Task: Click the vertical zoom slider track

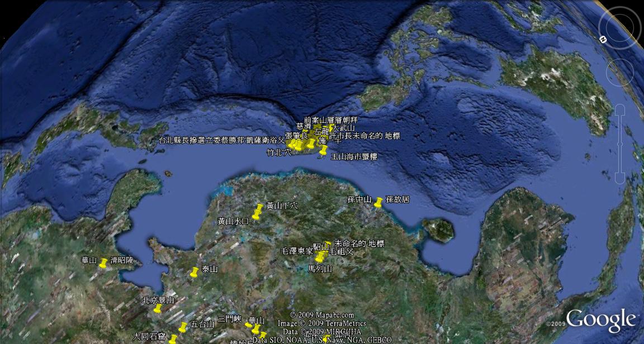Action: click(x=620, y=144)
